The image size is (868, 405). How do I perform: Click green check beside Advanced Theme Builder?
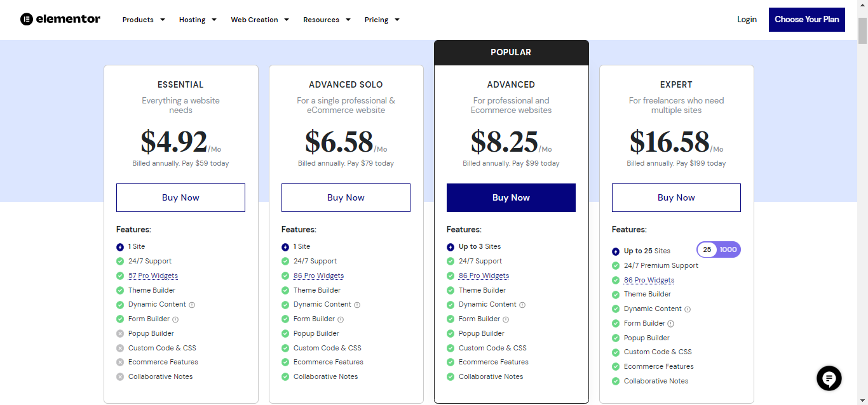coord(451,290)
